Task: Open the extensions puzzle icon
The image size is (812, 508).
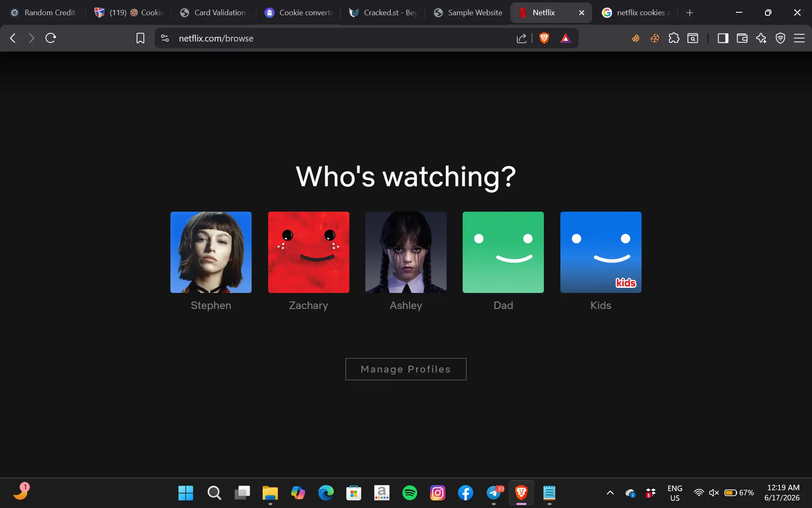Action: 674,38
